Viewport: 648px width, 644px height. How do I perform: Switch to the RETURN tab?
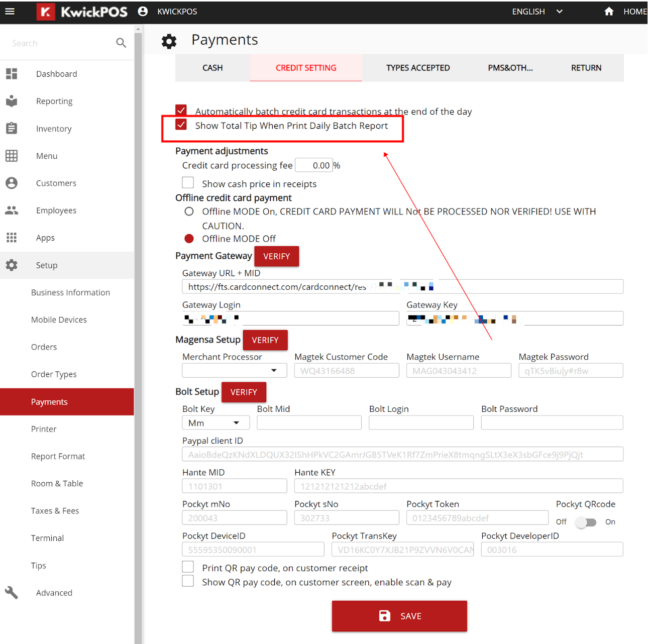point(586,68)
